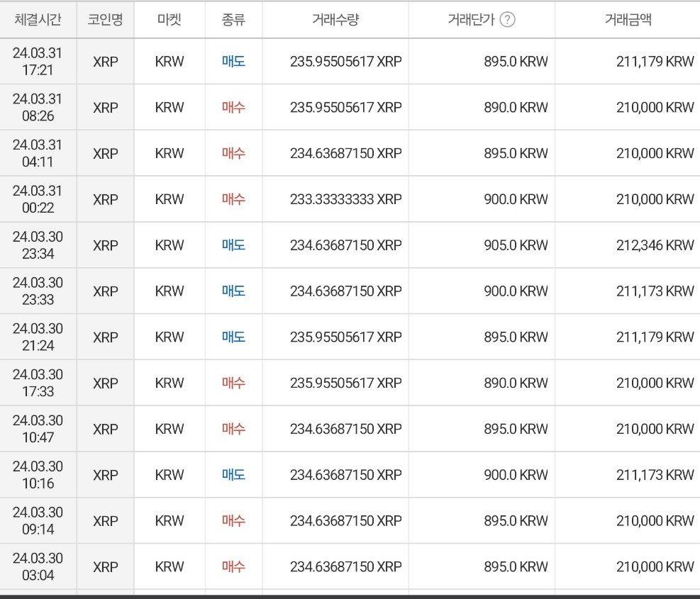Image resolution: width=700 pixels, height=599 pixels.
Task: Click 211,173 KRW in the 24.03.30 10:16 row
Action: point(655,475)
